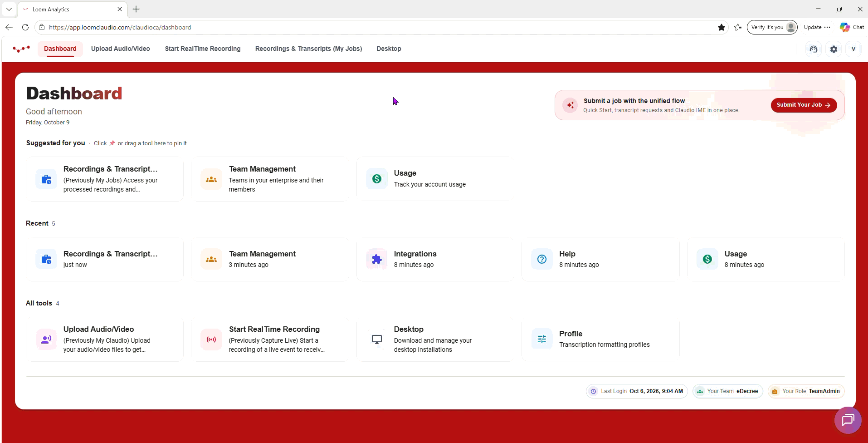The width and height of the screenshot is (868, 443).
Task: Click the Desktop monitor icon
Action: 376,339
